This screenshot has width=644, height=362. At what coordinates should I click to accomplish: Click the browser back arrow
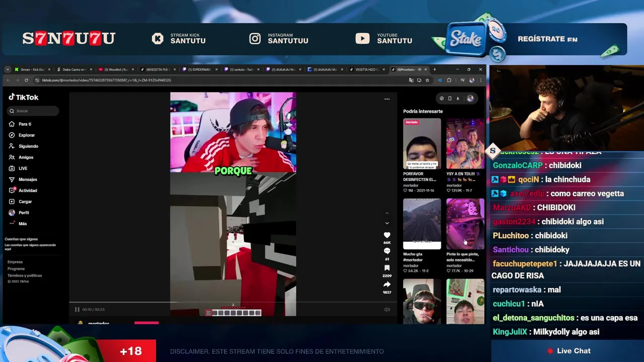(8, 80)
